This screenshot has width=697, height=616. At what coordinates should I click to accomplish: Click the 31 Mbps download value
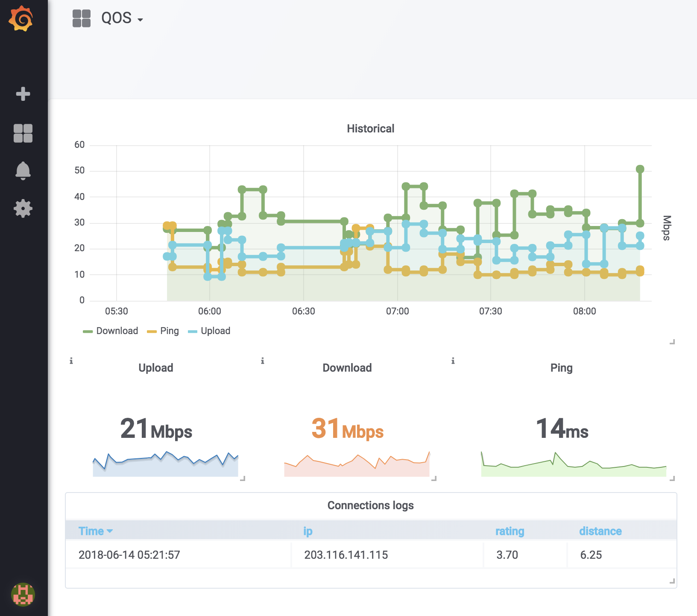[348, 429]
